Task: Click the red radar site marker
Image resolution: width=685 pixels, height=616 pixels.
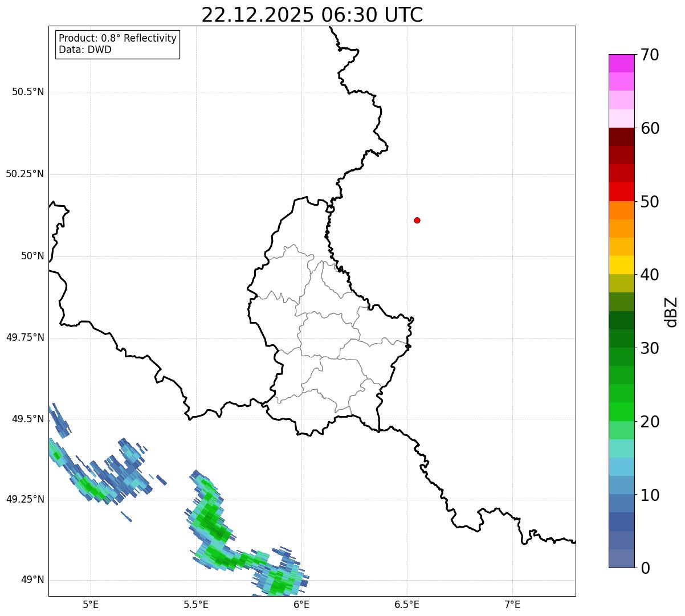Action: pyautogui.click(x=417, y=220)
